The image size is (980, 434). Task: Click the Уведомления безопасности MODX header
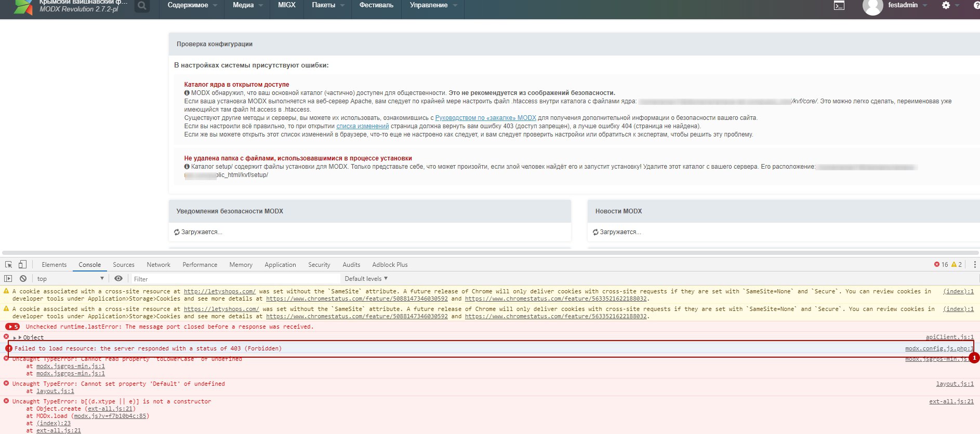point(370,211)
